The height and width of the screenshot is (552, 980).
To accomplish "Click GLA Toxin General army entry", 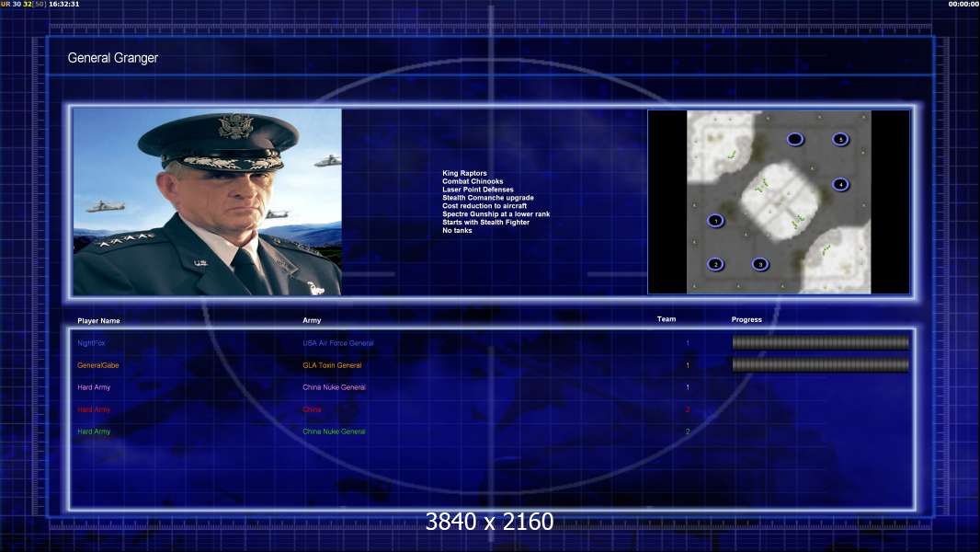I will pyautogui.click(x=332, y=365).
